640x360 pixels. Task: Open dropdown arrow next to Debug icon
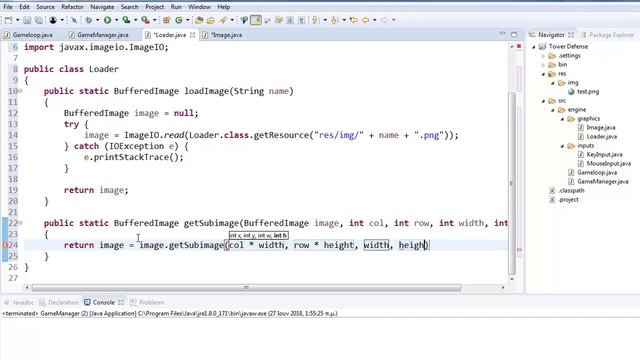[x=98, y=20]
